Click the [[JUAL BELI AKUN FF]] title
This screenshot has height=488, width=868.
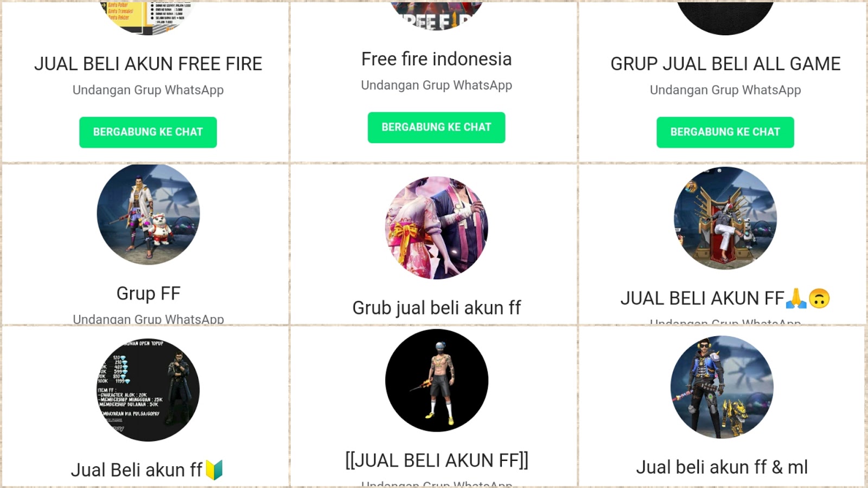tap(437, 460)
